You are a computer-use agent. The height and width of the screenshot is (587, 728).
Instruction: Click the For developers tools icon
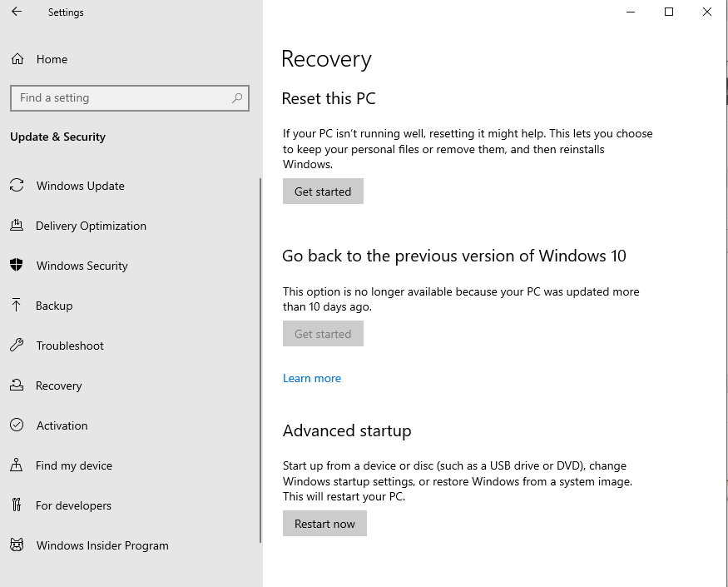[x=17, y=505]
